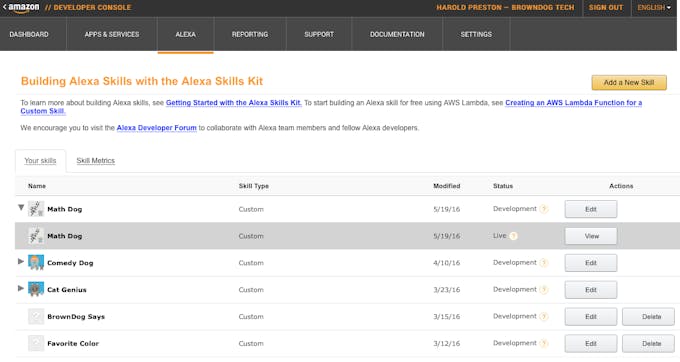Click the Live status text
680x362 pixels.
(x=500, y=236)
